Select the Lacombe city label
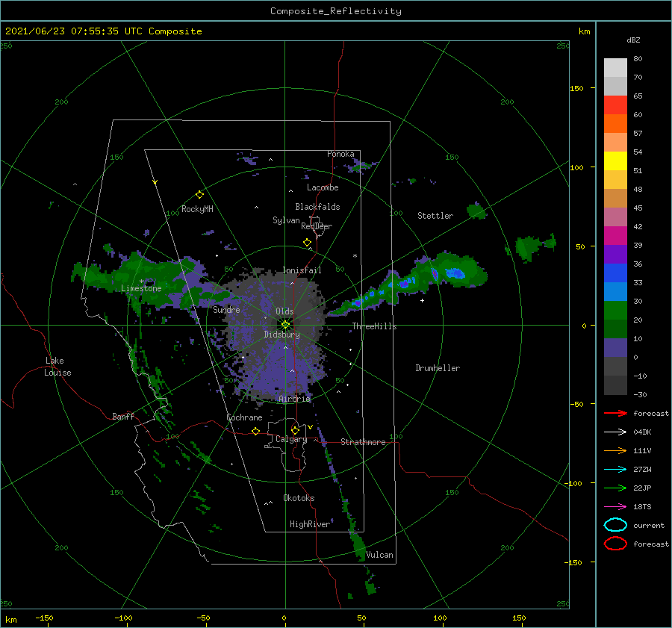Viewport: 672px width, 628px height. pyautogui.click(x=323, y=187)
